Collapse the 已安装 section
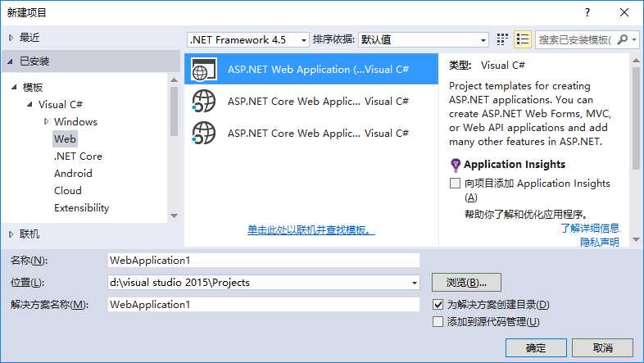This screenshot has height=363, width=644. pos(11,61)
